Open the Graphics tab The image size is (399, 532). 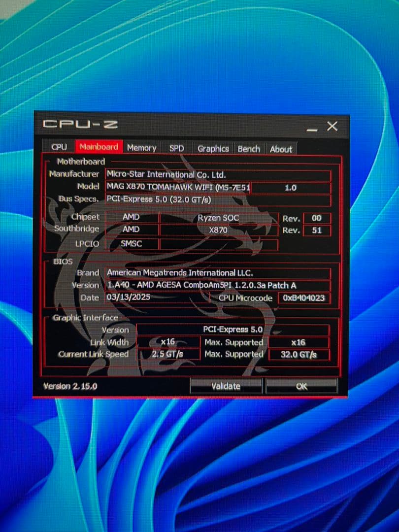pyautogui.click(x=213, y=149)
